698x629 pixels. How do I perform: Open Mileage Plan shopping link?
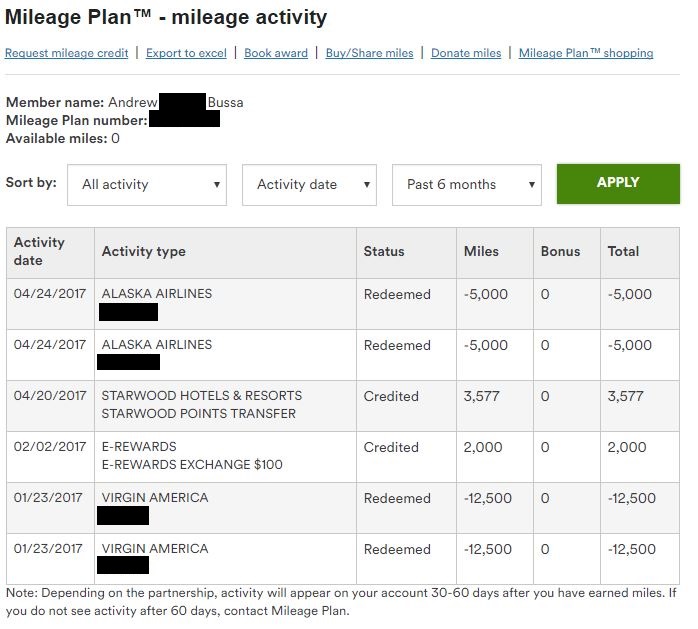click(586, 53)
